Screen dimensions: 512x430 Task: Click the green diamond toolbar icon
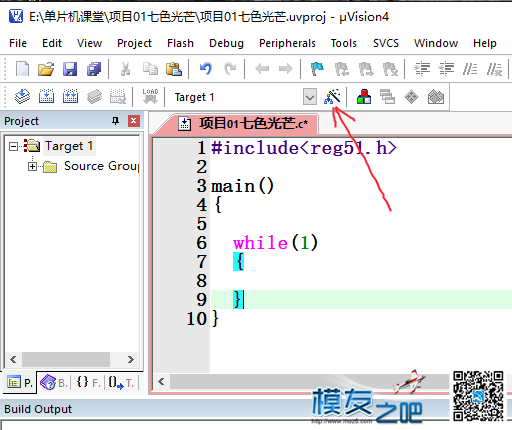411,97
